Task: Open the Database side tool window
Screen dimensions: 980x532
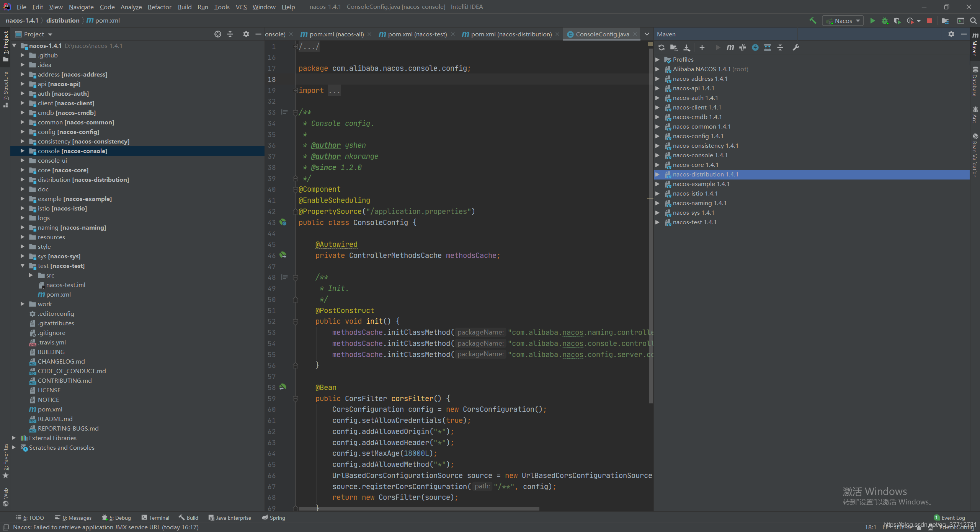Action: pos(975,82)
